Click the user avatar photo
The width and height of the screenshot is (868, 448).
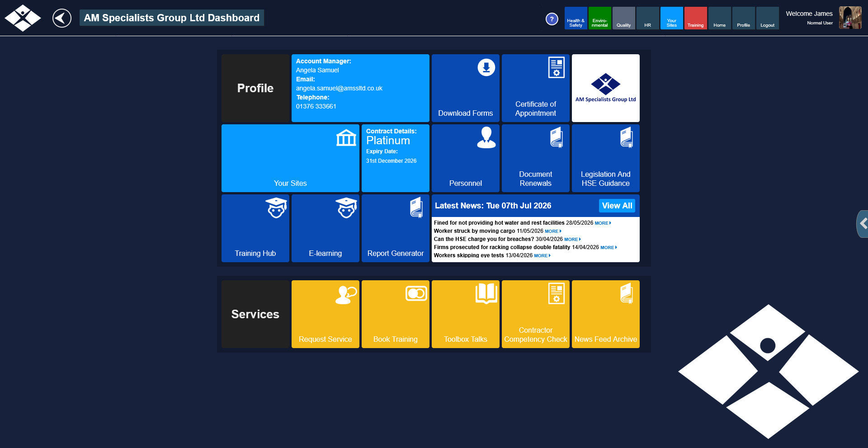tap(850, 18)
